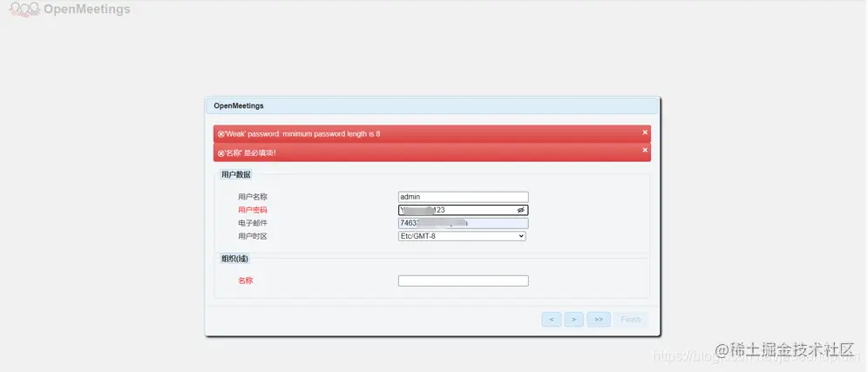Click the OpenMeetings logo icon

tap(25, 10)
